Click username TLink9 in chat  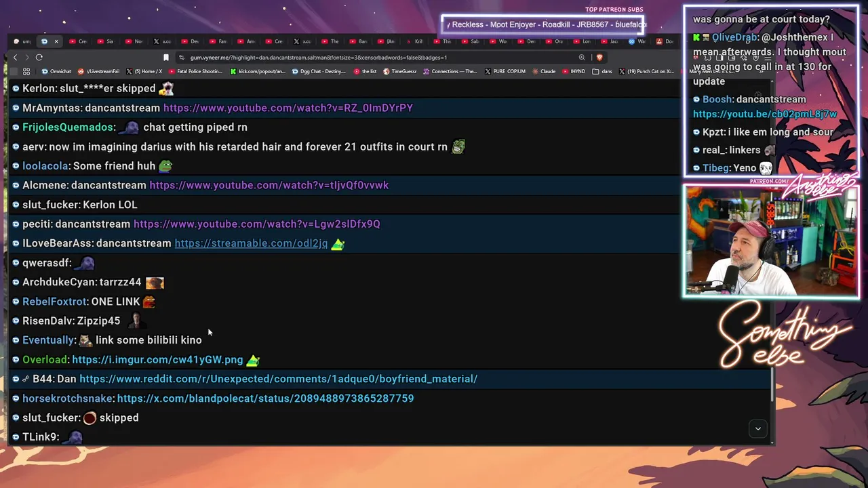click(40, 437)
